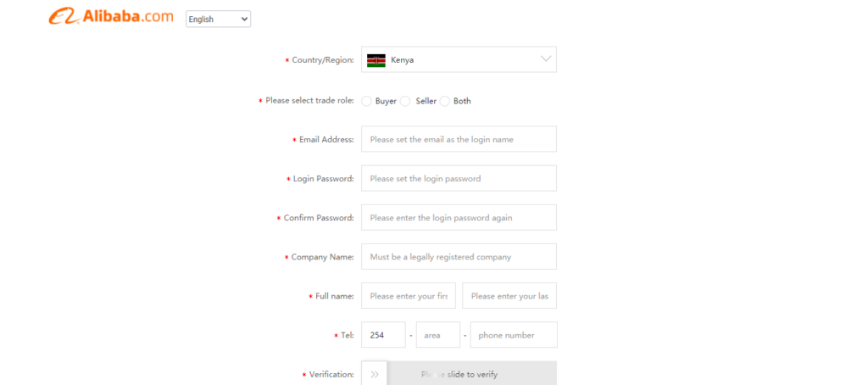
Task: Click the Kenya flag icon
Action: click(376, 60)
